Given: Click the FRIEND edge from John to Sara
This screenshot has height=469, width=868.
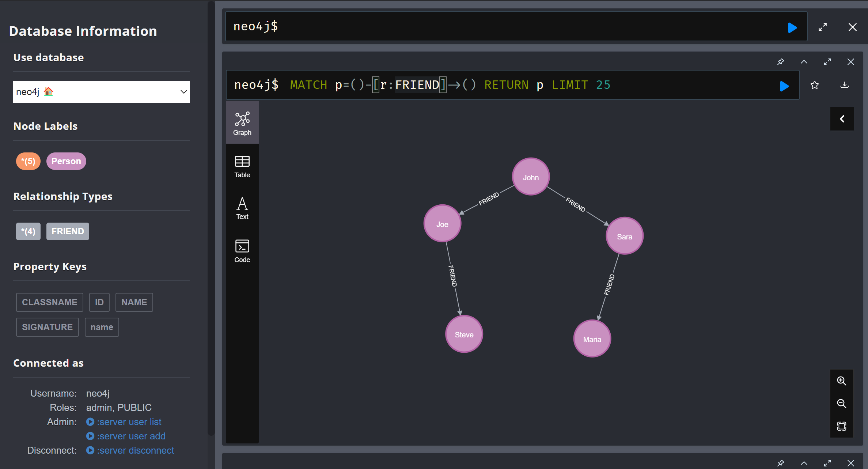Looking at the screenshot, I should pos(576,204).
